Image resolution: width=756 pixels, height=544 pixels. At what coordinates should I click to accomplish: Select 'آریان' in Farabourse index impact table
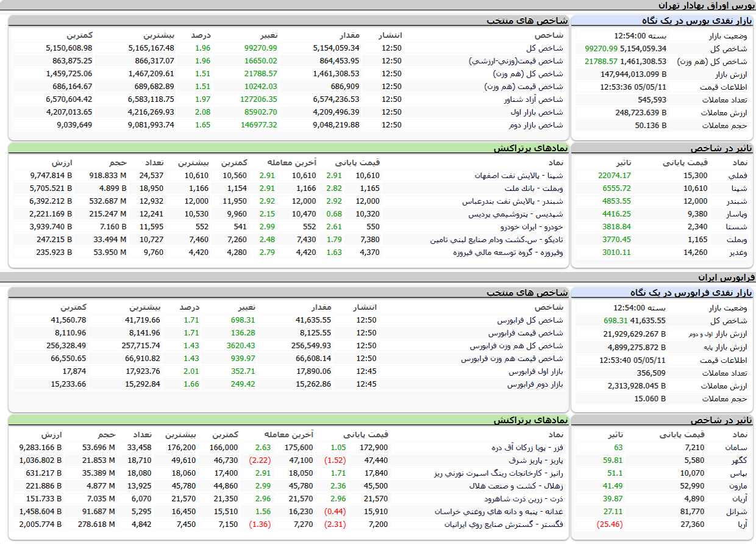738,499
